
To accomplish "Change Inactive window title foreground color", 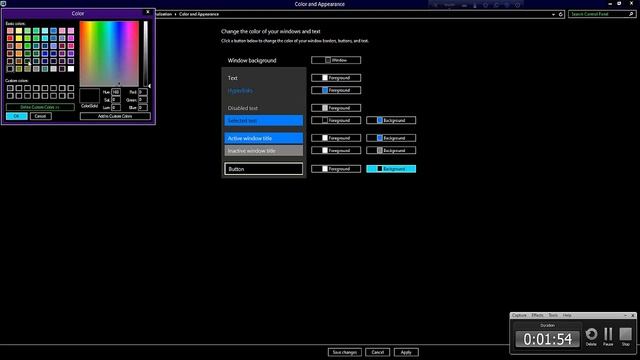I will (x=336, y=150).
